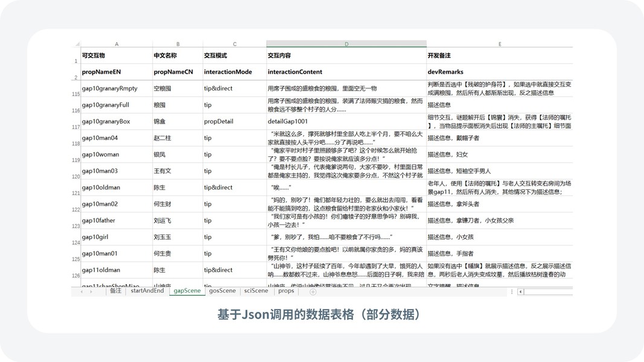644x362 pixels.
Task: Click the interactionContent cell
Action: tap(346, 72)
